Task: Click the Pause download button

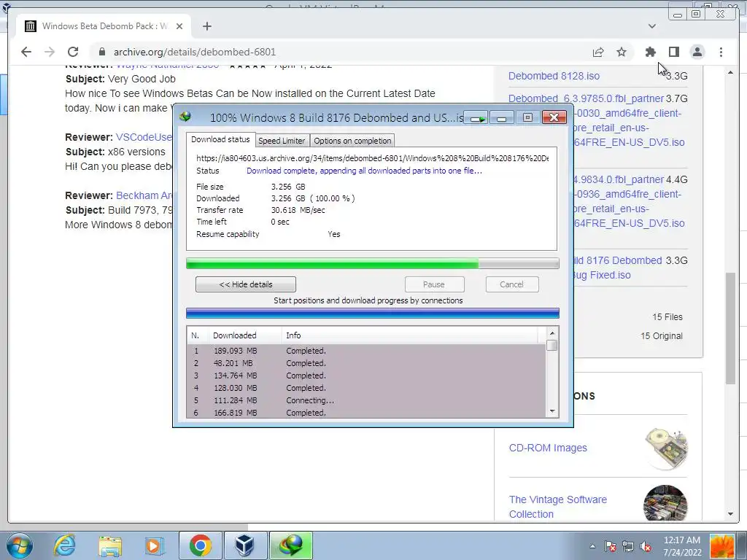Action: click(434, 284)
